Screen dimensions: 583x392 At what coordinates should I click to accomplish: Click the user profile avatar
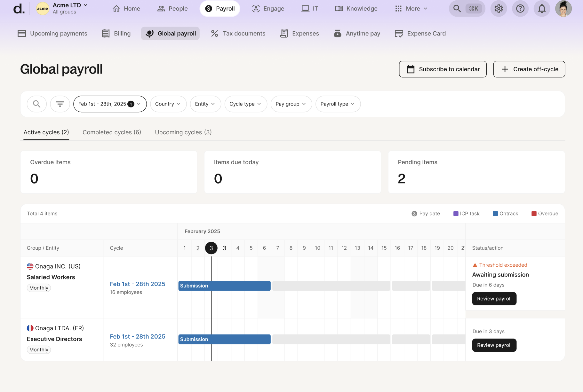tap(563, 9)
